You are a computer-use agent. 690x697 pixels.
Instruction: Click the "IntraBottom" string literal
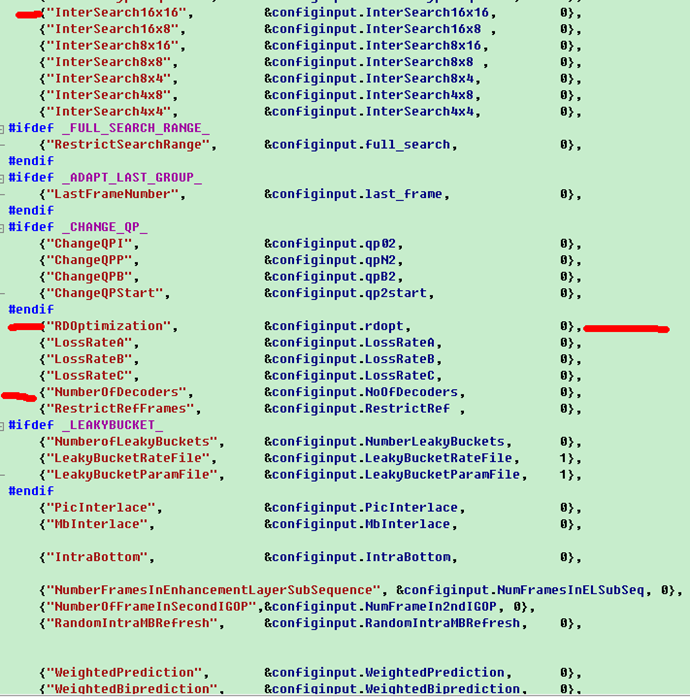[x=97, y=557]
